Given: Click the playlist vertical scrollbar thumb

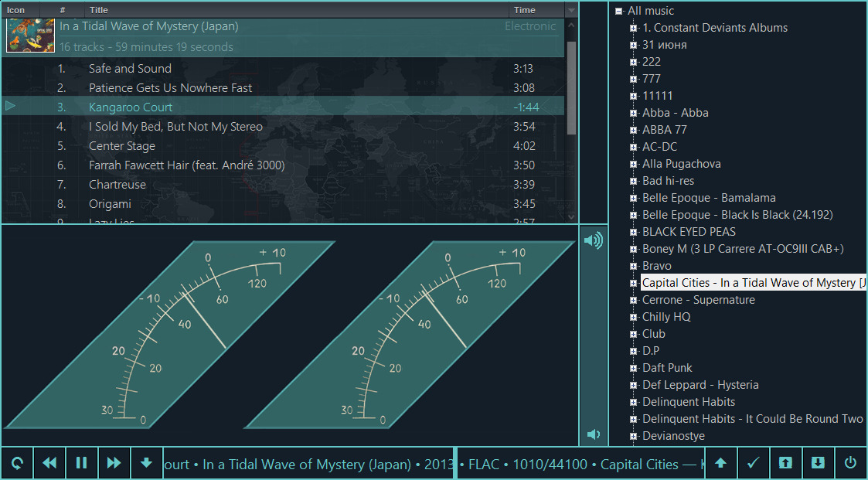Looking at the screenshot, I should (x=572, y=87).
